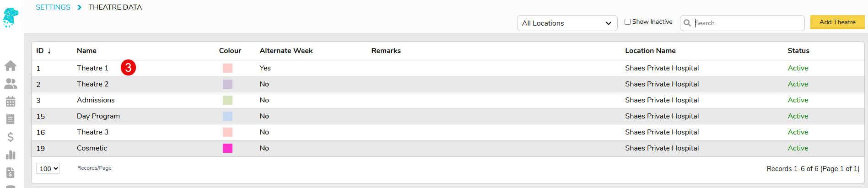Click the app logo at top left
This screenshot has width=868, height=188.
(x=11, y=17)
